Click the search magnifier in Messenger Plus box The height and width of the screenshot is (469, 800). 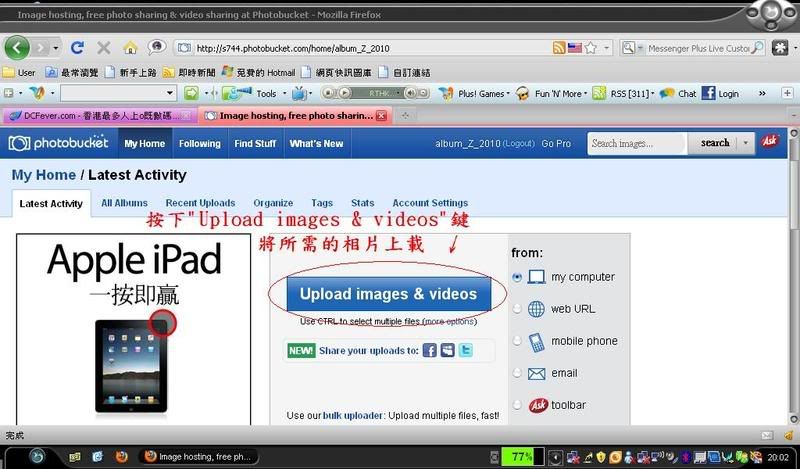(x=758, y=48)
